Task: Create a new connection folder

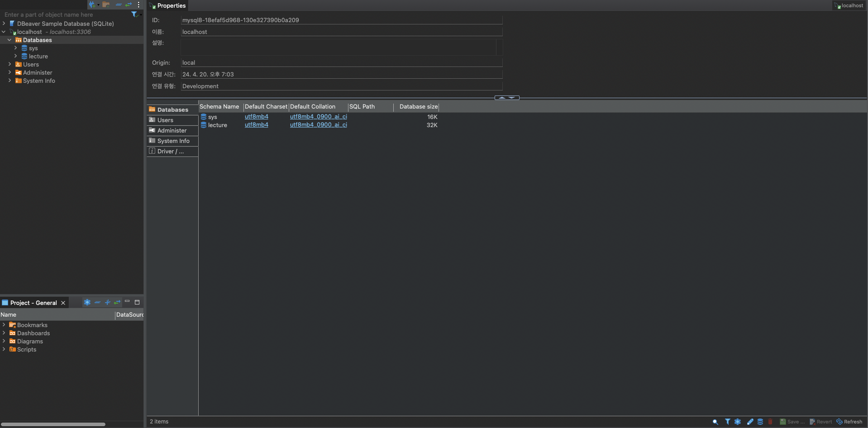Action: (x=106, y=5)
